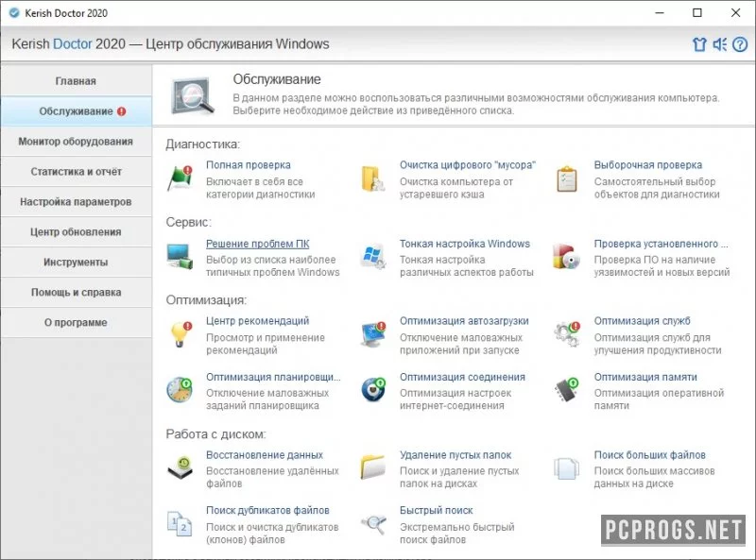Click the Проверка установленного ПО disc icon
Image resolution: width=756 pixels, height=560 pixels.
click(566, 256)
